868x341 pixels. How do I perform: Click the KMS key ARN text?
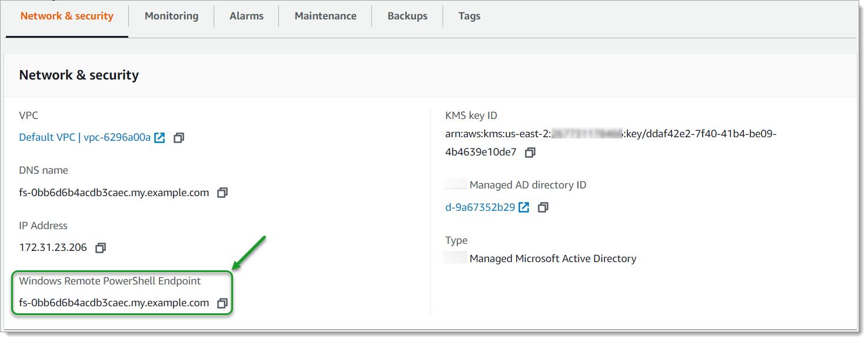610,134
